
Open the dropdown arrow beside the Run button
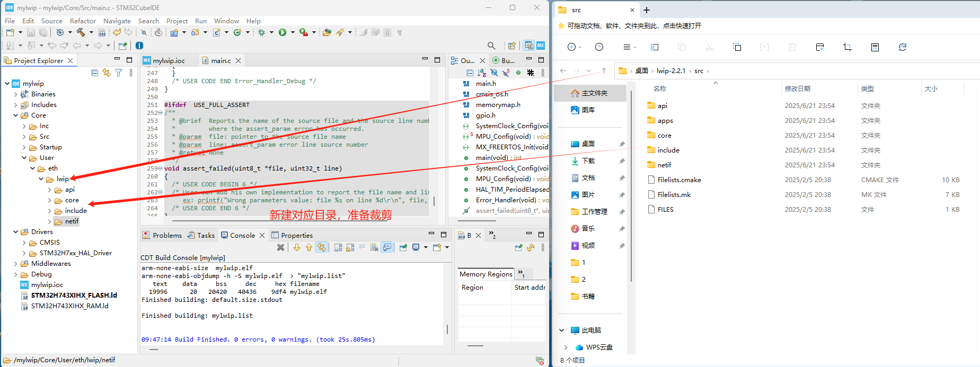[x=292, y=32]
